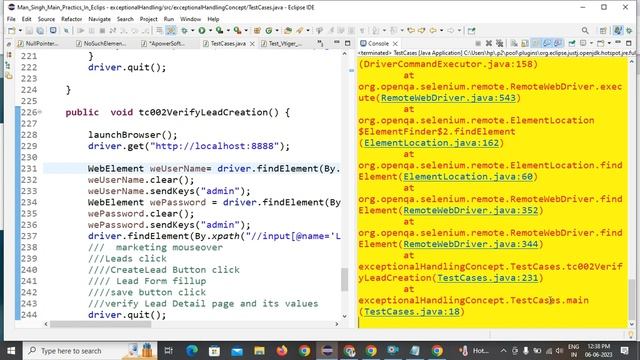Viewport: 640px width, 360px height.
Task: Open RemoteWebDriver.java:352 stack trace link
Action: [471, 210]
